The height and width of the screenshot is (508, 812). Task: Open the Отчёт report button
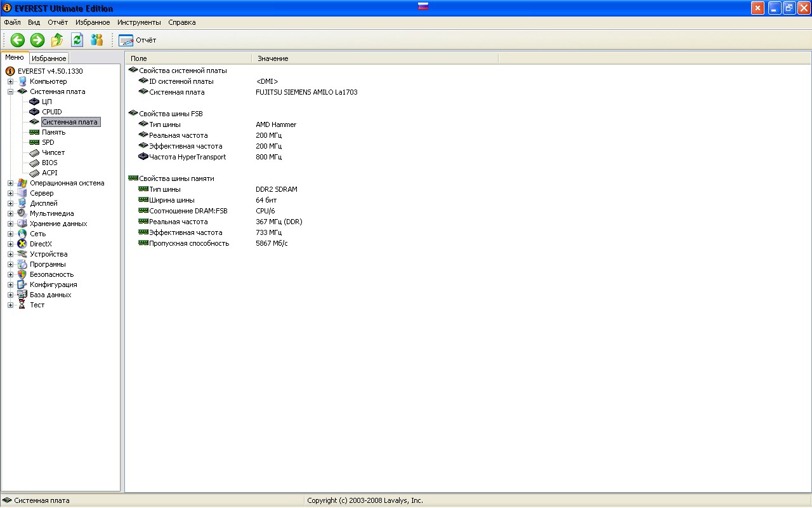tap(138, 40)
